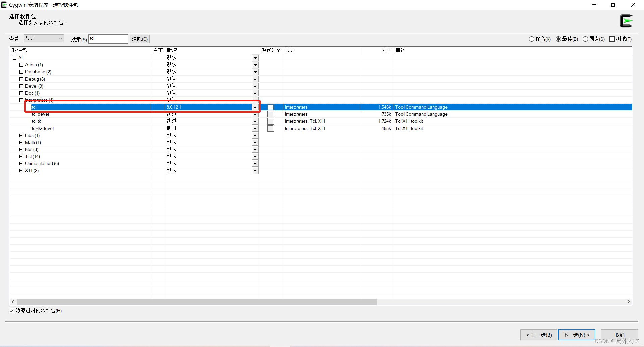Click the 'Tcl X11 toolkit' description of tcl-tk
The height and width of the screenshot is (347, 644).
(x=409, y=121)
